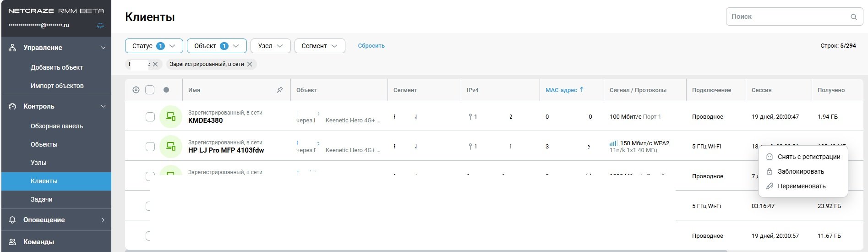The height and width of the screenshot is (252, 868).
Task: Open 'Добавить объект' in the sidebar
Action: pos(57,67)
